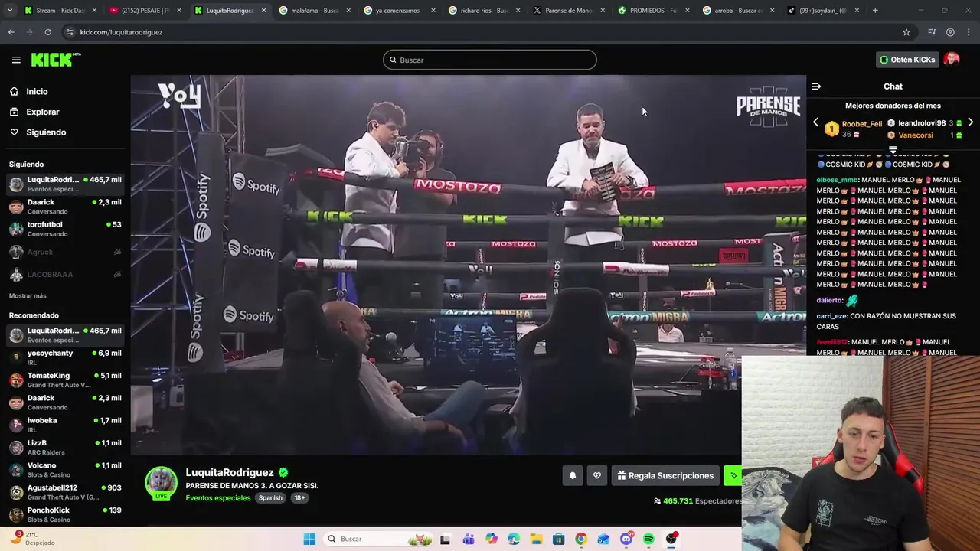Image resolution: width=980 pixels, height=551 pixels.
Task: Click the green subscribe sparkle button
Action: pos(733,475)
